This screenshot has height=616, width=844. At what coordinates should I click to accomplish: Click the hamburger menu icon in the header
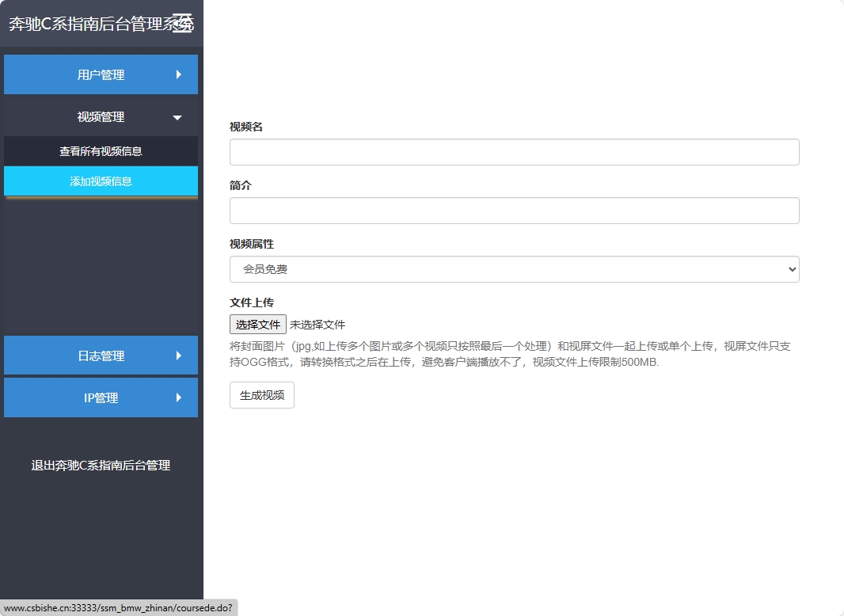tap(184, 23)
